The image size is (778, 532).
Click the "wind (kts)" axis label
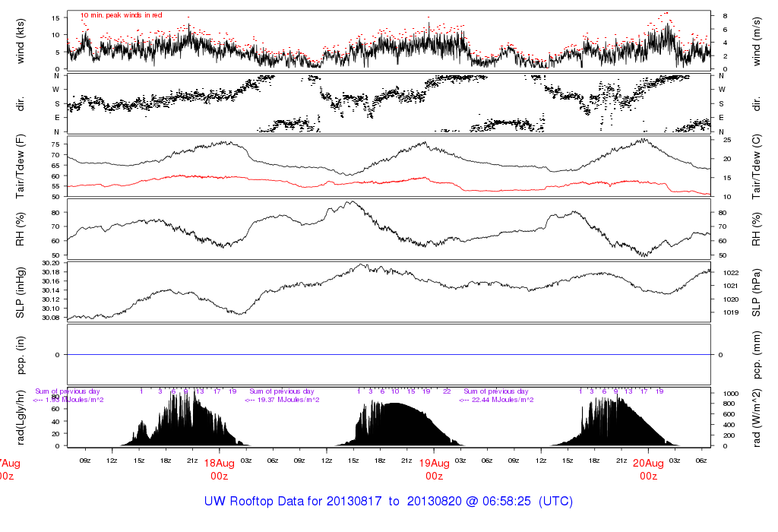click(20, 41)
